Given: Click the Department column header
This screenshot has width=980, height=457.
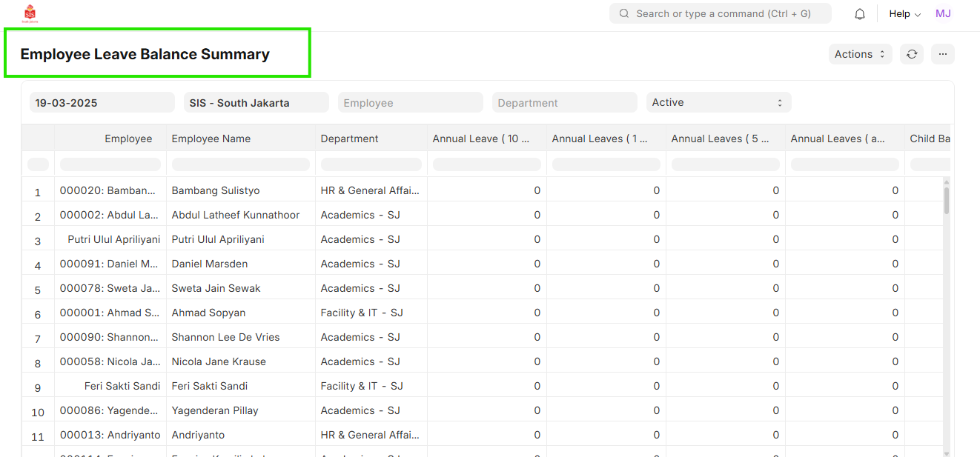Looking at the screenshot, I should click(x=349, y=139).
